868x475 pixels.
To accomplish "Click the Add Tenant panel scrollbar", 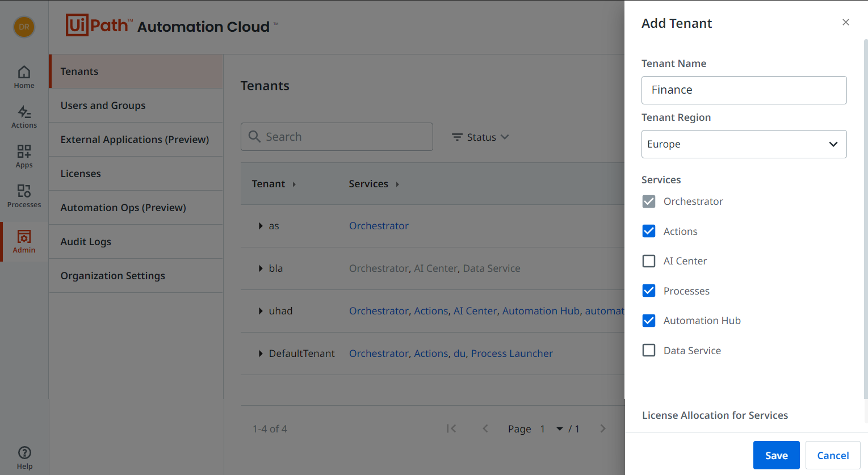I will coord(865,218).
